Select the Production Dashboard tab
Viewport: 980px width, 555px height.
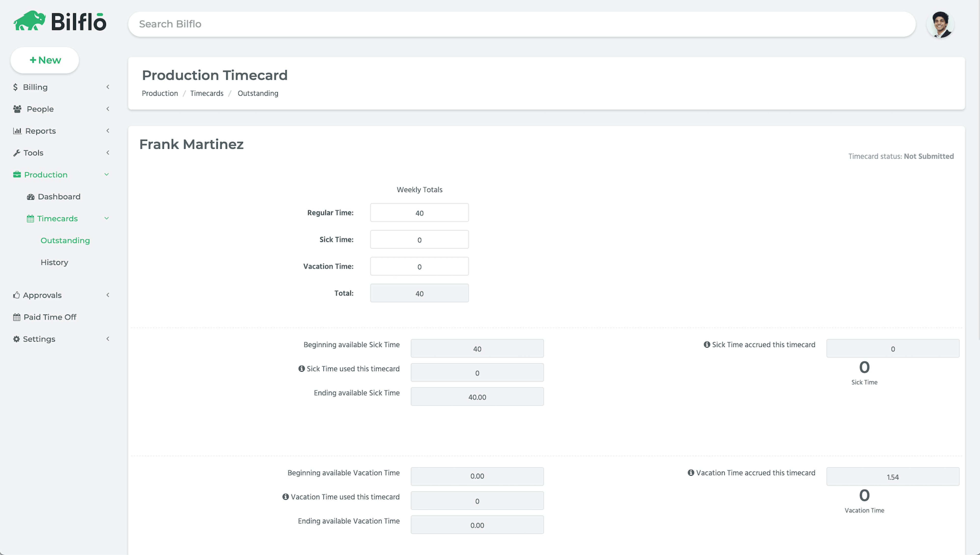coord(59,197)
